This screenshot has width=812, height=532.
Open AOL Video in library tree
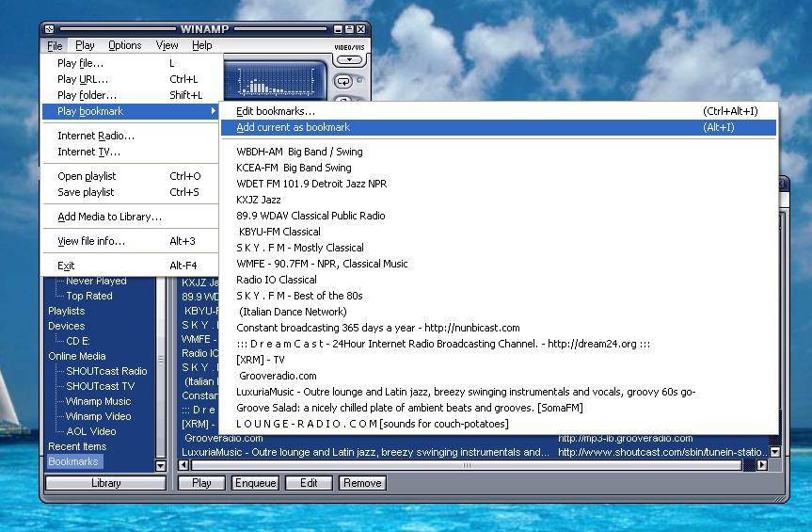(x=91, y=431)
